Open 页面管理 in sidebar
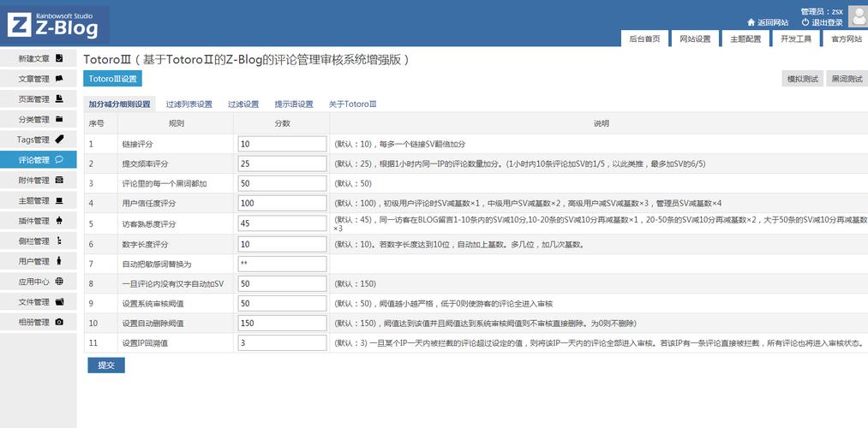The height and width of the screenshot is (428, 868). pyautogui.click(x=39, y=99)
